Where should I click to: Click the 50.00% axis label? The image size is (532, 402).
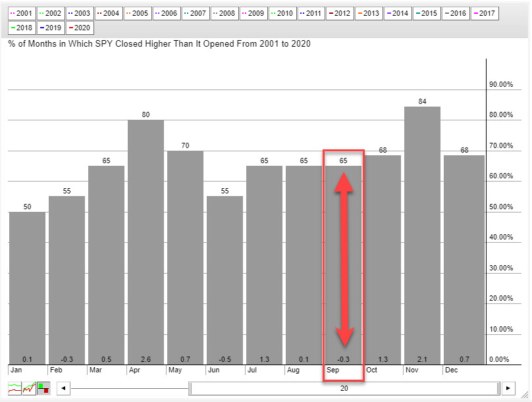click(501, 207)
